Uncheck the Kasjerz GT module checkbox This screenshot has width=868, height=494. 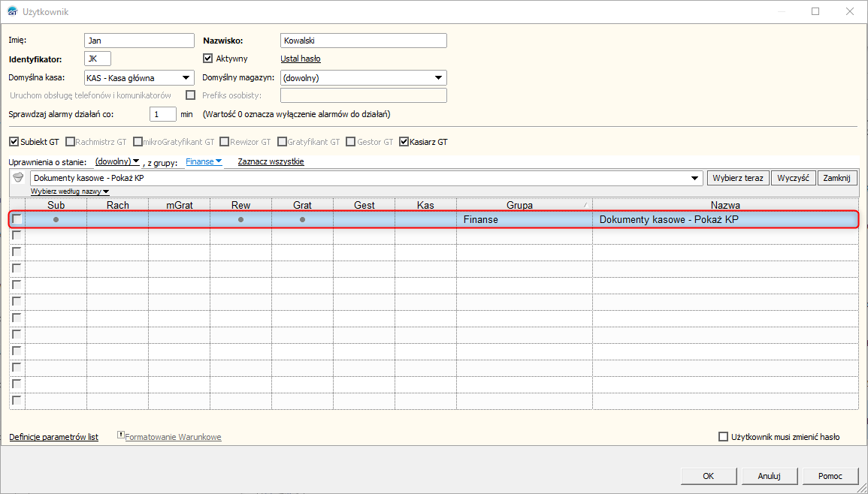click(x=404, y=141)
